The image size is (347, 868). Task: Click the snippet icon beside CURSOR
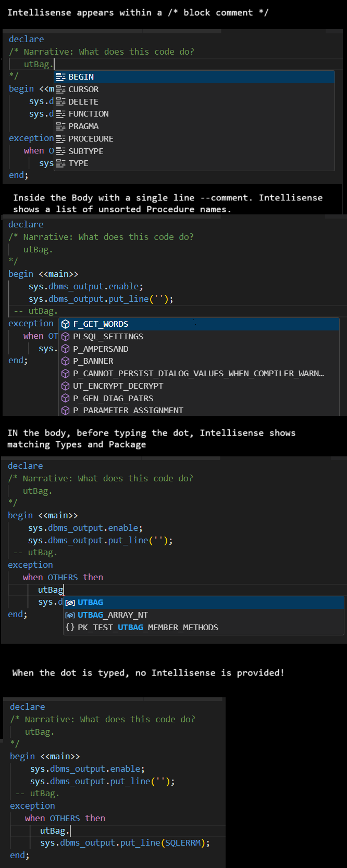click(x=60, y=90)
